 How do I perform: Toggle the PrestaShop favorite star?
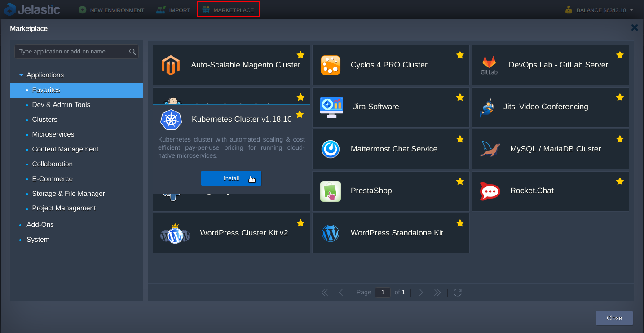click(460, 181)
